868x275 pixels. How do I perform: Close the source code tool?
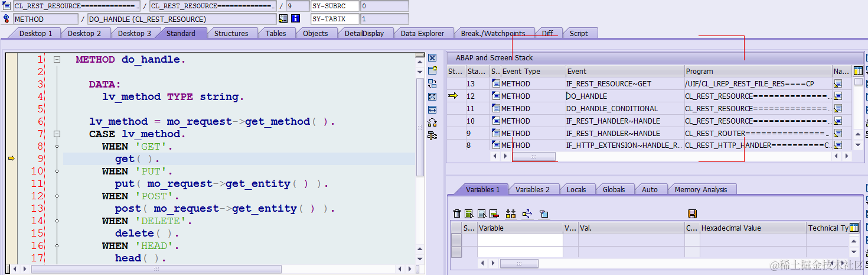432,57
